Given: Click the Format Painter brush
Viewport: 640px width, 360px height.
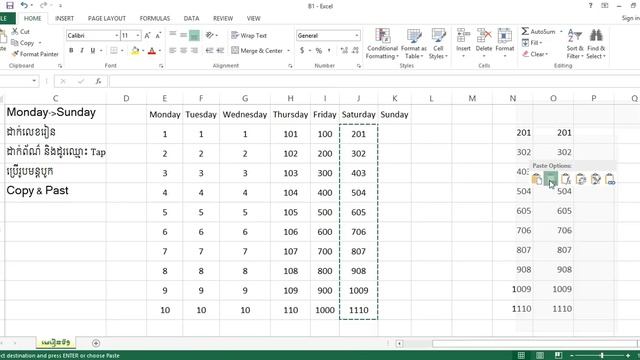Looking at the screenshot, I should pos(35,54).
